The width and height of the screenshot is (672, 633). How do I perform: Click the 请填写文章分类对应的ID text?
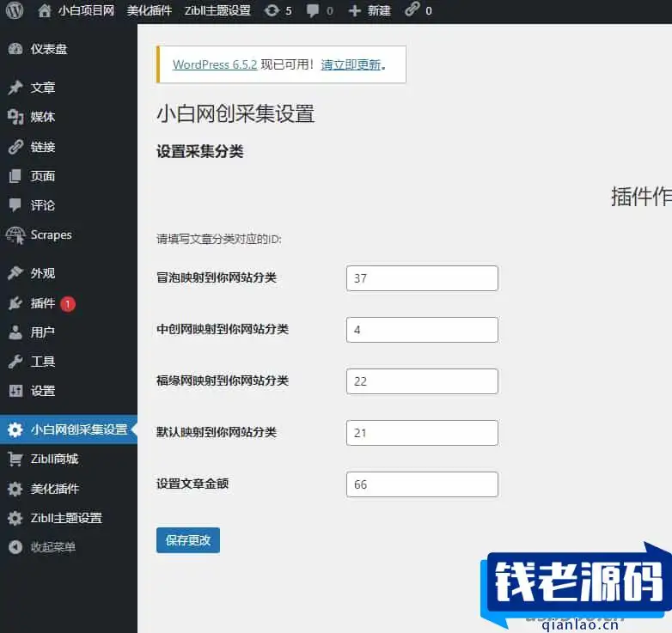click(x=219, y=239)
